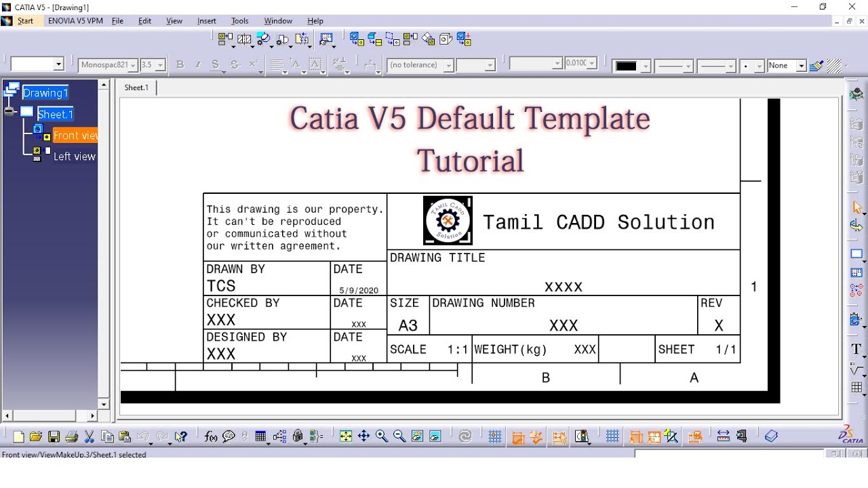Select the Pan tool icon
This screenshot has height=488, width=868.
(363, 436)
